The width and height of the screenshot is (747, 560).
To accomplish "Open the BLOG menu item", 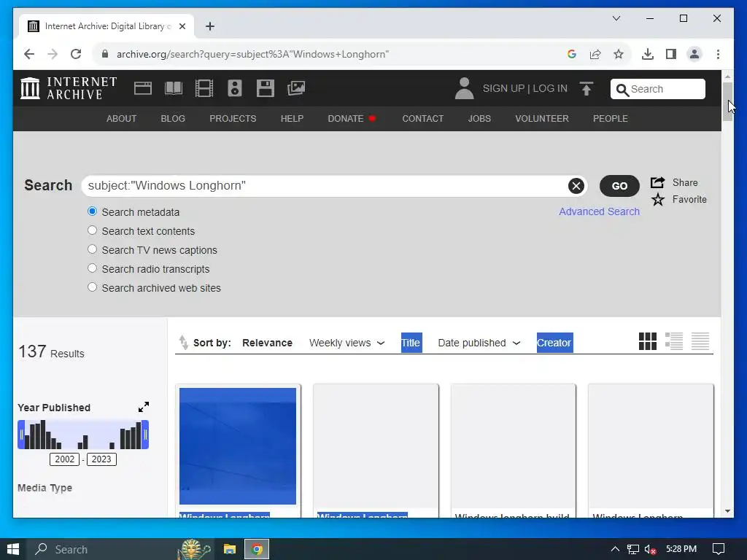I will [173, 119].
